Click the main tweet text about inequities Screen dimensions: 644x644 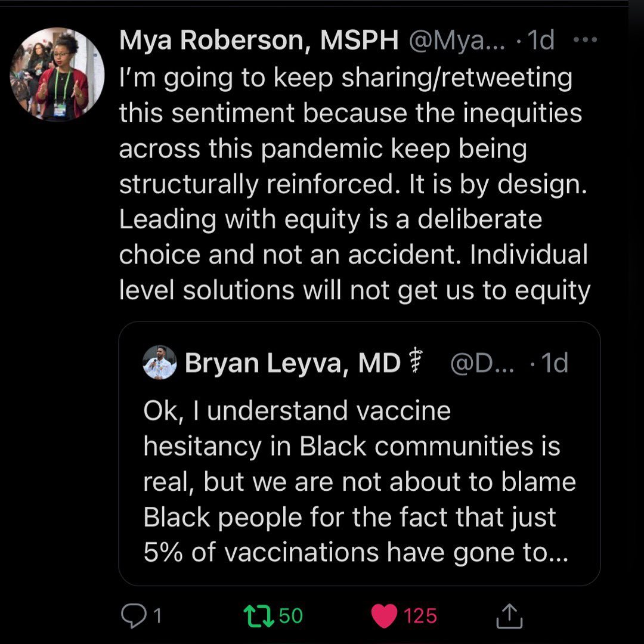tap(352, 184)
